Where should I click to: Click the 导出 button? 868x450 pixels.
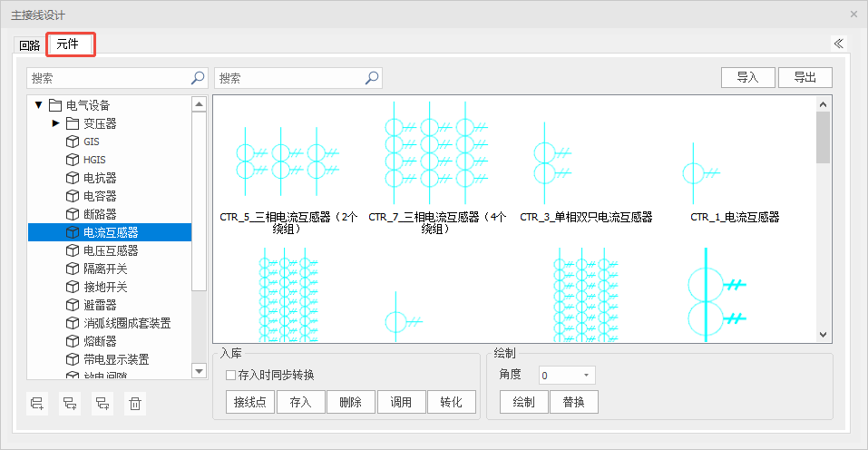tap(805, 77)
